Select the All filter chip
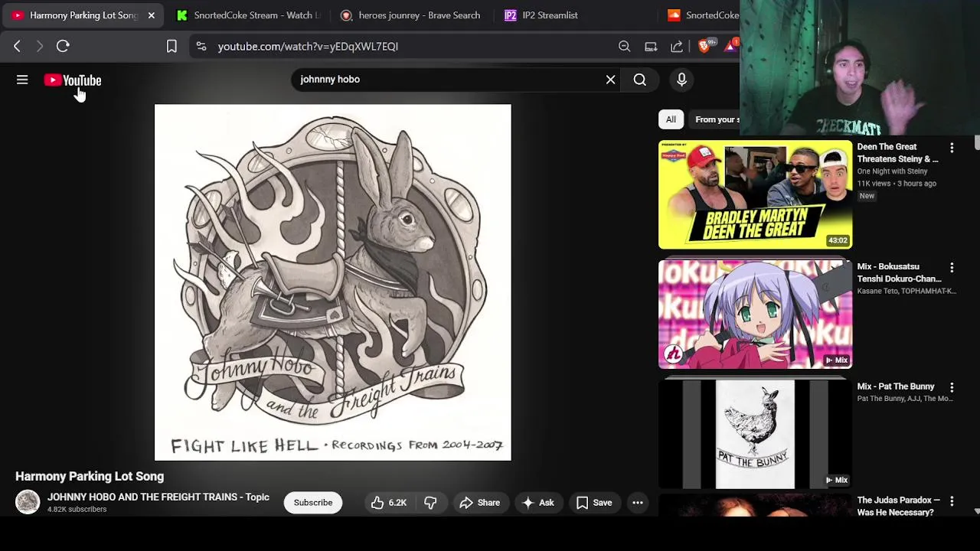Image resolution: width=980 pixels, height=551 pixels. tap(671, 119)
